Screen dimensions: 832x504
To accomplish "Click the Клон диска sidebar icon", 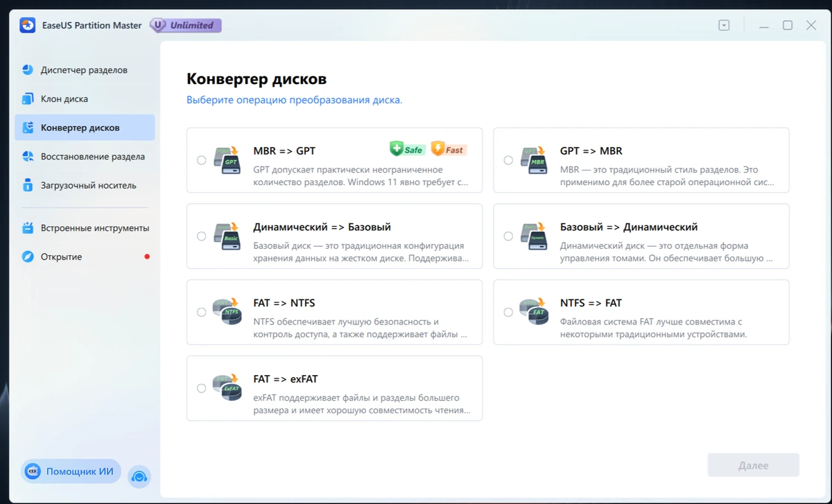I will tap(28, 99).
